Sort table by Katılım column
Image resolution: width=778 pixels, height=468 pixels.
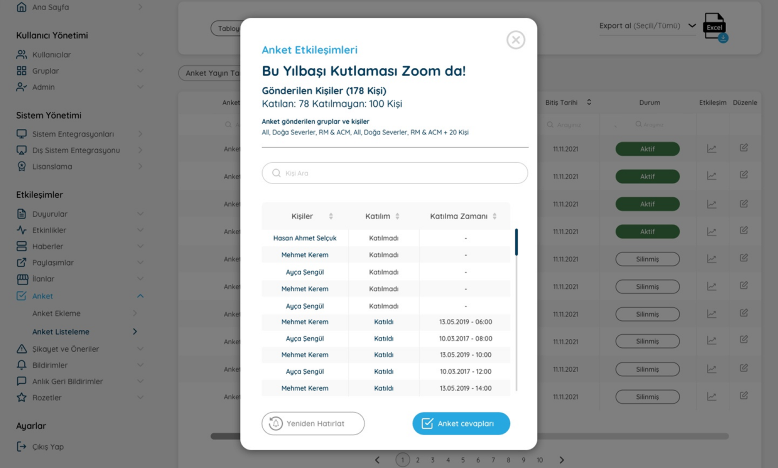[x=397, y=216]
